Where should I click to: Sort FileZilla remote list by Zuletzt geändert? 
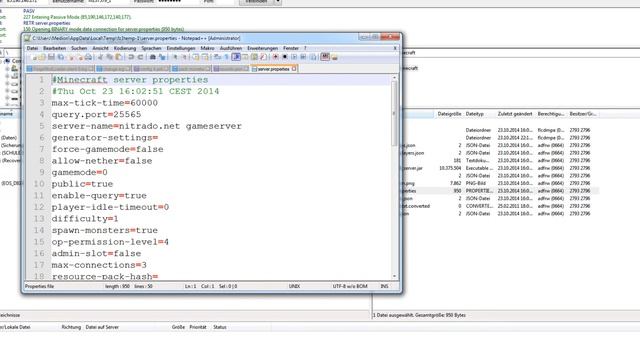(x=515, y=114)
